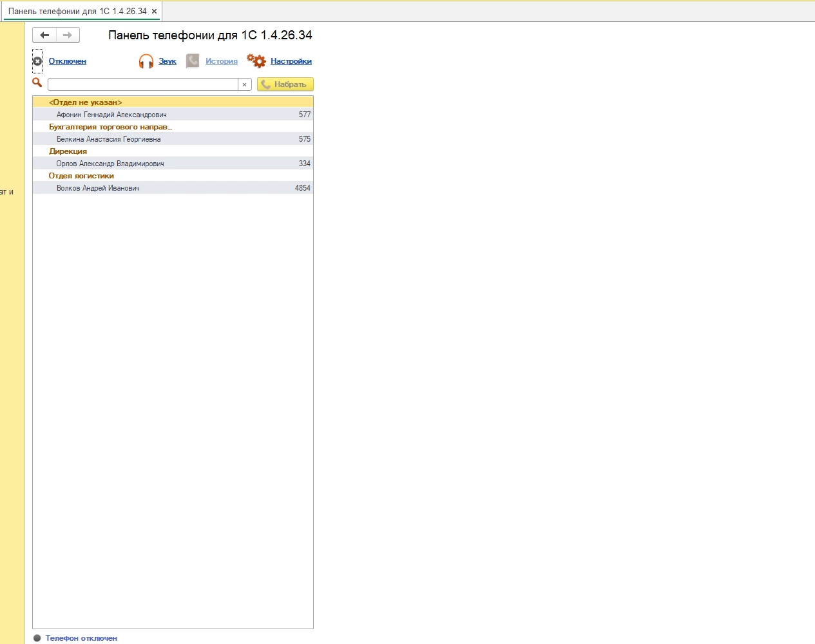Screen dimensions: 815x644
Task: Close the Панель телефонии tab
Action: (155, 11)
